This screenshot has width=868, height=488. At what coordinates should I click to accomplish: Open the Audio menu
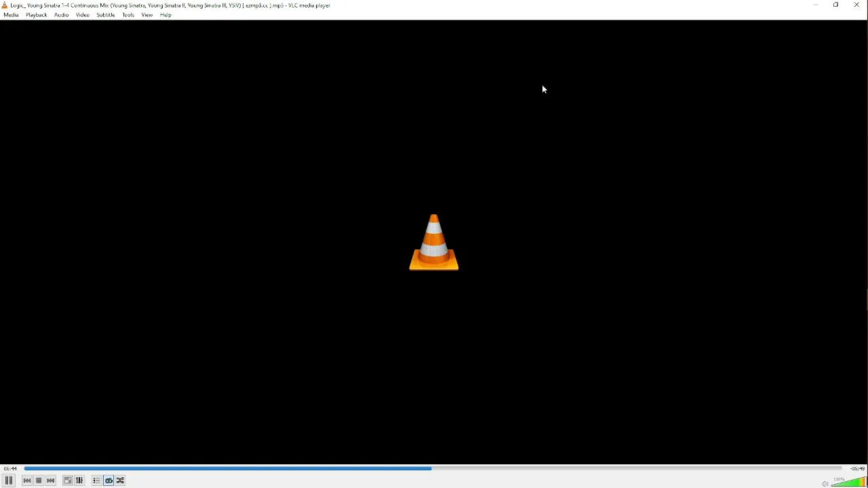click(x=62, y=15)
